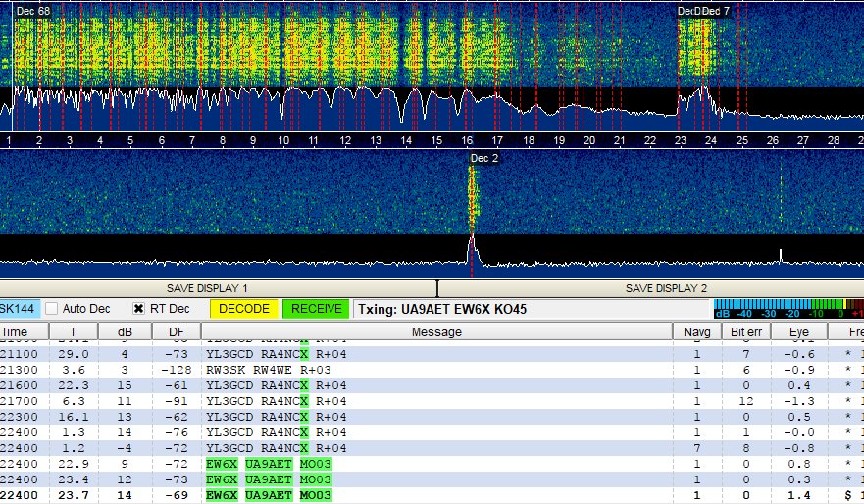Click the DF column header
864x504 pixels.
[x=176, y=332]
